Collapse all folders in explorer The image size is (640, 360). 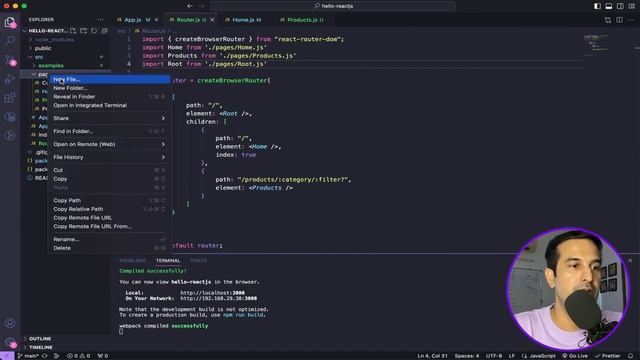(104, 31)
